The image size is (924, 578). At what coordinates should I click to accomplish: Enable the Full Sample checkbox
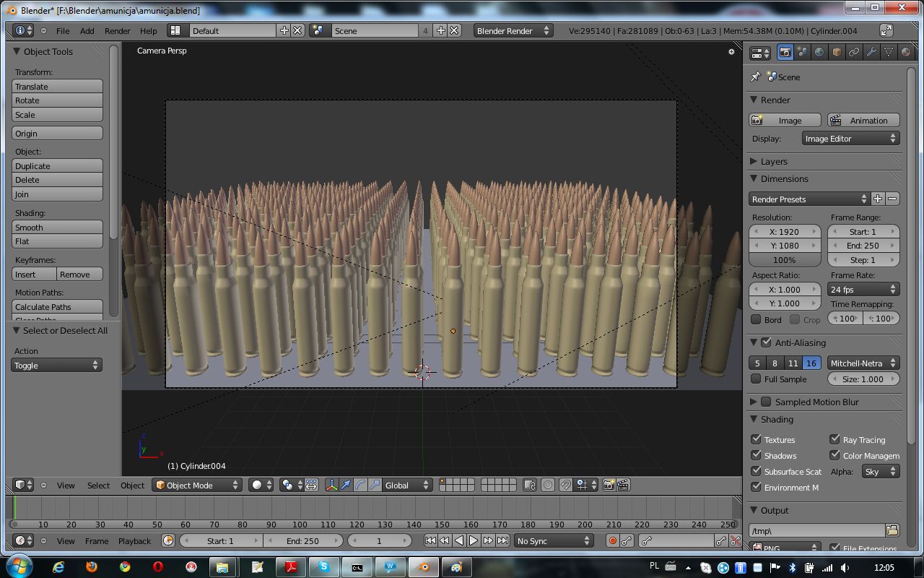coord(756,379)
